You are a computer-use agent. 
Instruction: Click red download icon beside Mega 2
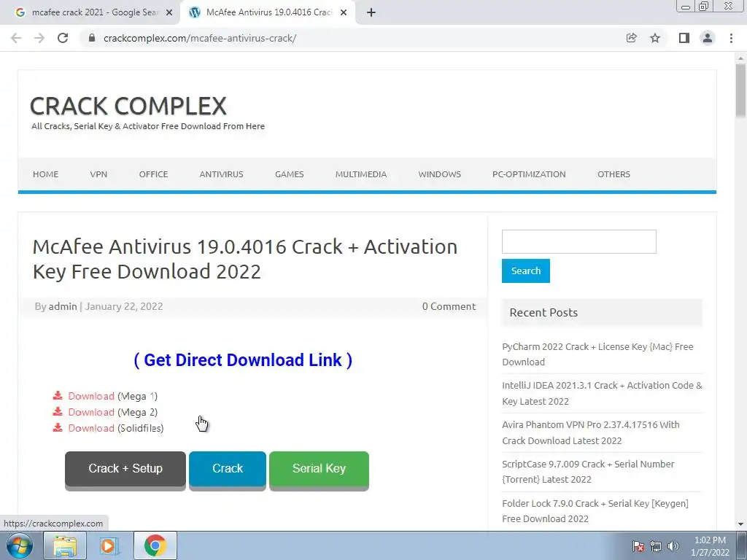pyautogui.click(x=58, y=411)
